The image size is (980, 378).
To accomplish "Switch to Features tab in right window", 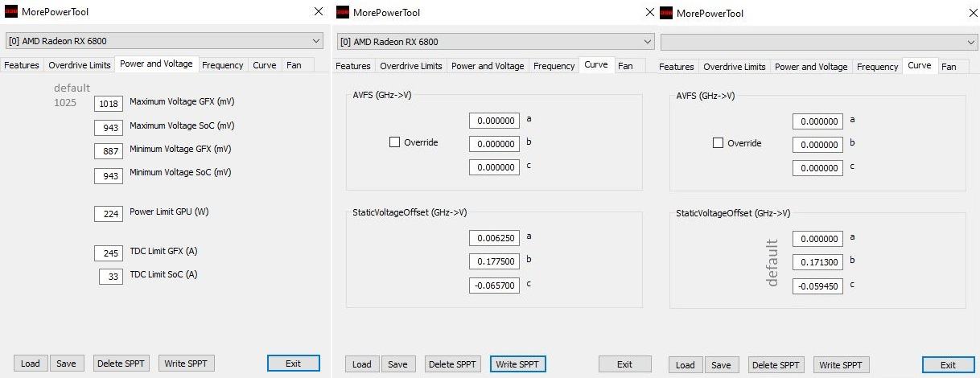I will pos(677,67).
